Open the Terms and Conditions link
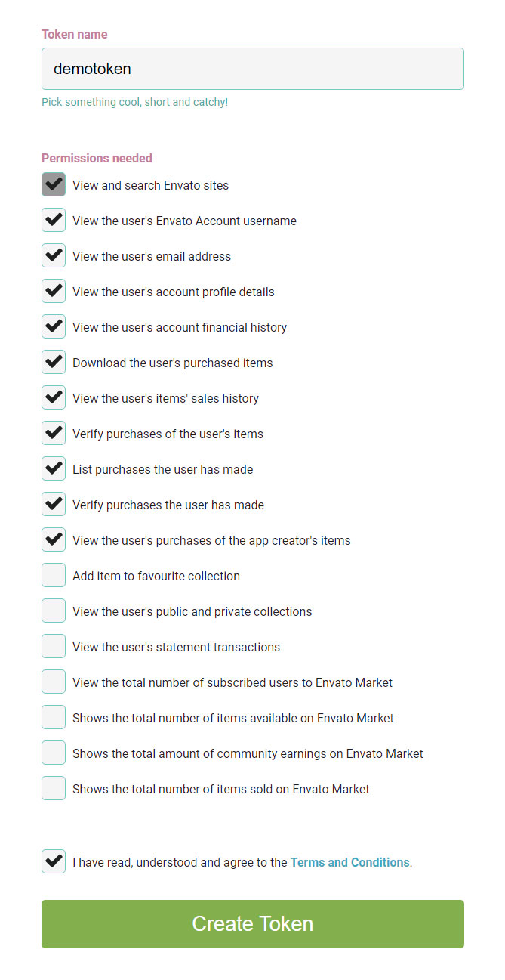Screen dimensions: 505x980 click(x=349, y=862)
